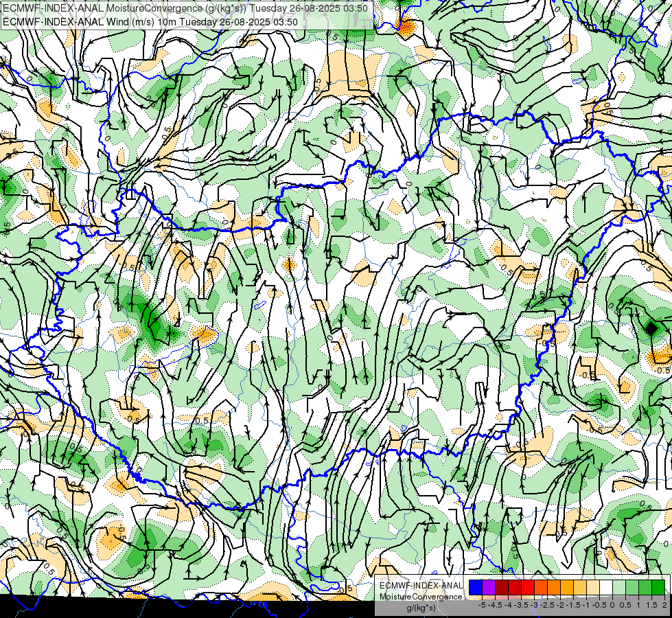
Task: Choose the red-orange swatch between -3 and -2.5
Action: point(541,588)
